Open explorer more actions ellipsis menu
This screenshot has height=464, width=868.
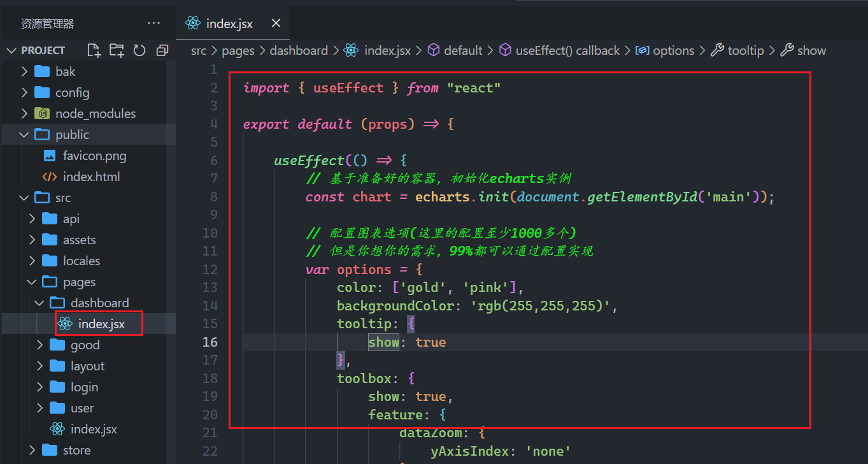pos(153,24)
